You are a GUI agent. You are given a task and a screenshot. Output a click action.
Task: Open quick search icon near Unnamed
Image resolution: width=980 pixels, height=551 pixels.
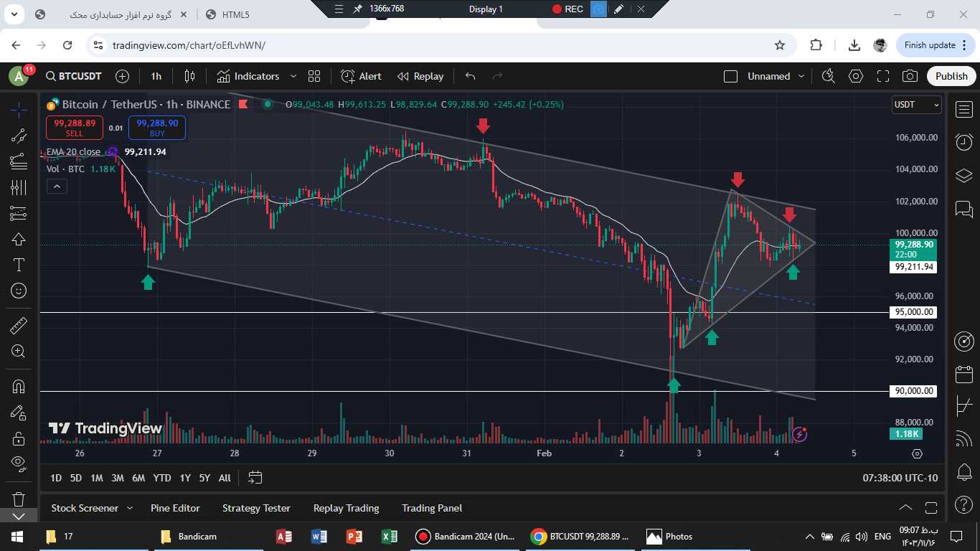829,76
